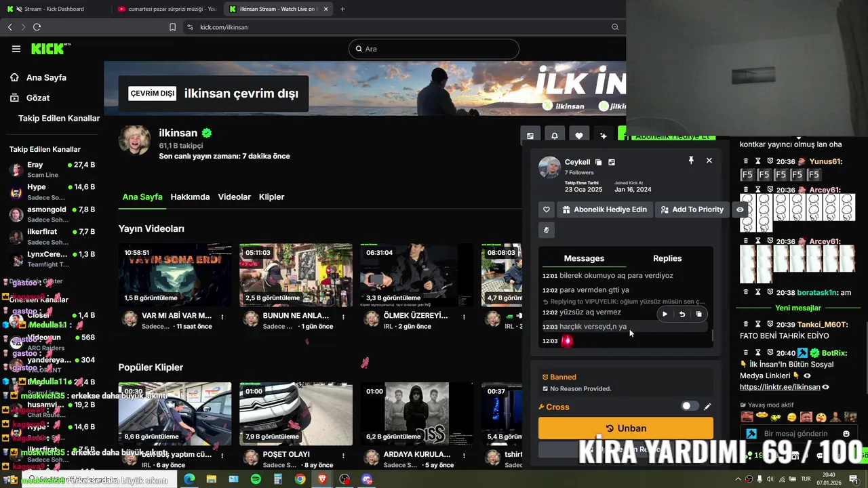Select the Ana Sayfa channel tab
Screen dimensions: 868x488
point(142,197)
